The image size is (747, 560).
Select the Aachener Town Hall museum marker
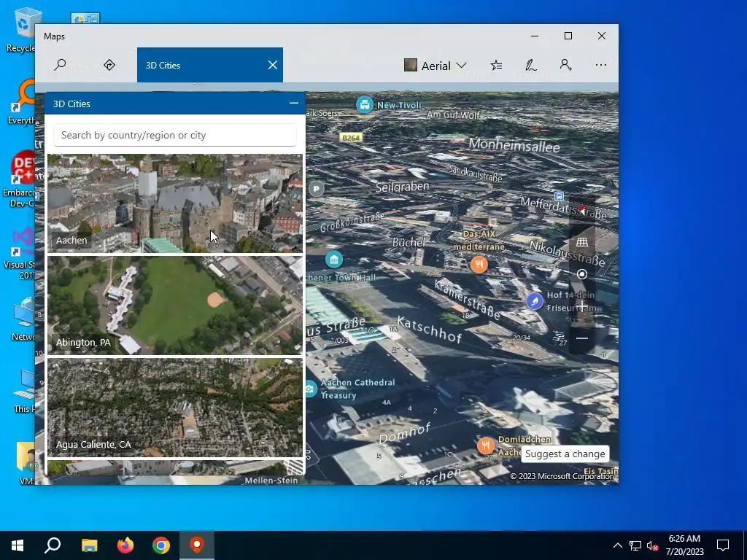[x=334, y=260]
